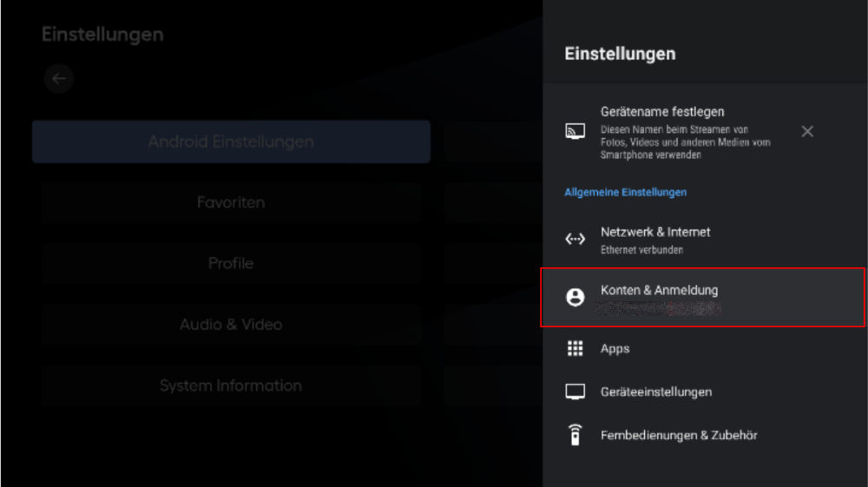
Task: Open Fernbedienungen & Zubehör label
Action: coord(679,436)
